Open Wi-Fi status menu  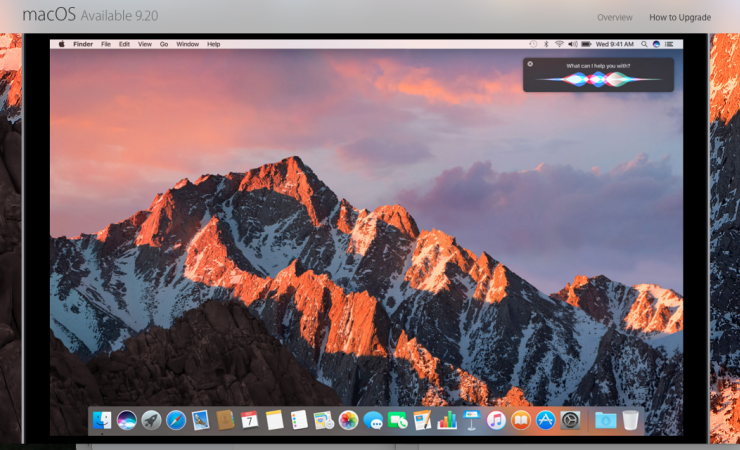pyautogui.click(x=559, y=44)
